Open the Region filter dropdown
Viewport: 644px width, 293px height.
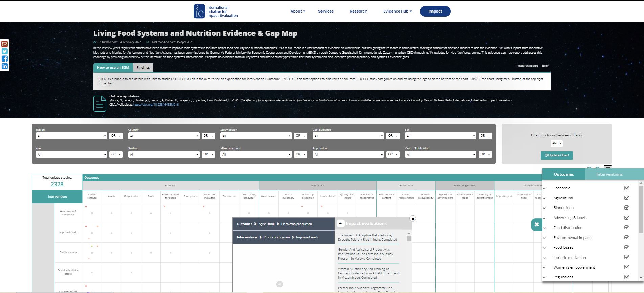tap(71, 136)
